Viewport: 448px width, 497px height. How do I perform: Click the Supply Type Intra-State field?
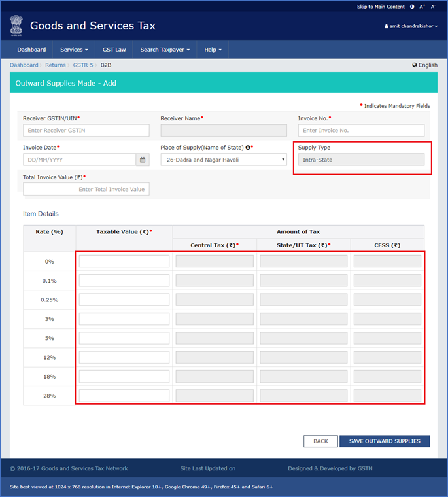(x=361, y=160)
